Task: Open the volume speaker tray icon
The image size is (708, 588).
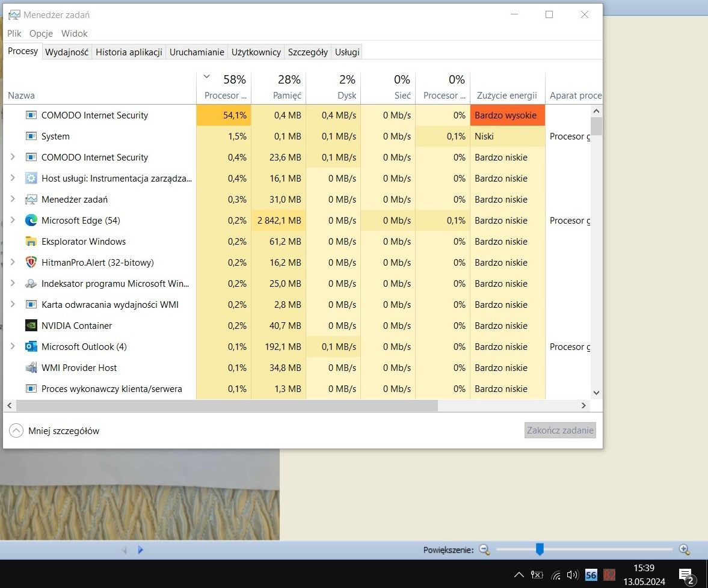Action: 573,574
